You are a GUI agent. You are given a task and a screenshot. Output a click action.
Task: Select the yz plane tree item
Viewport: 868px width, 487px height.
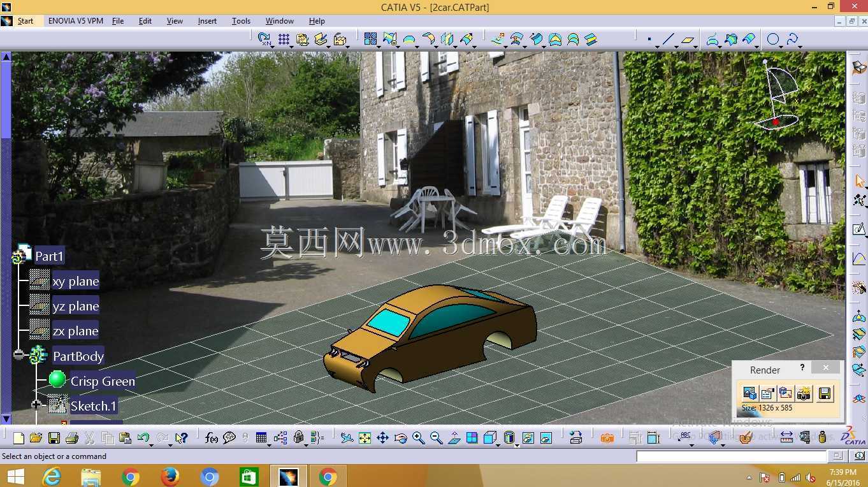pyautogui.click(x=75, y=306)
